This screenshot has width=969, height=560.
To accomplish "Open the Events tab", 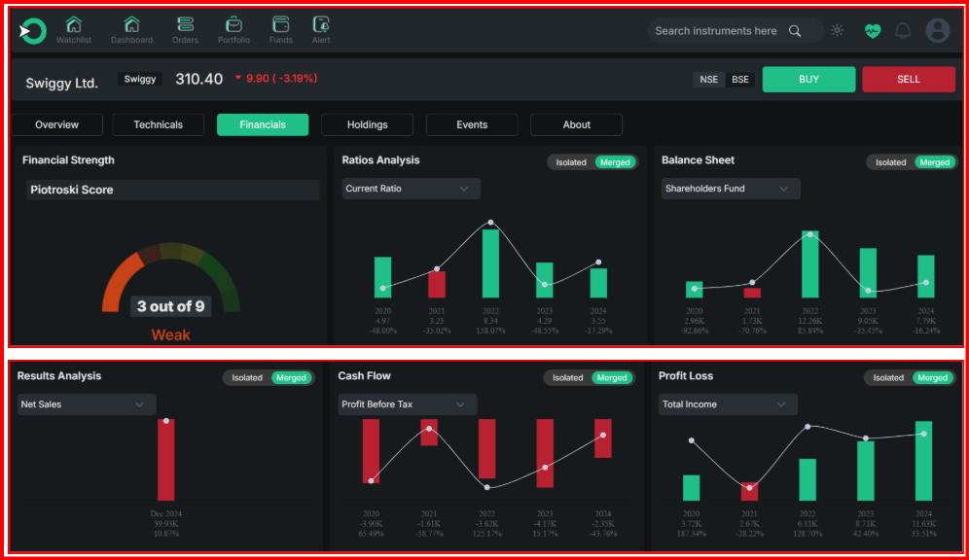I will [x=472, y=124].
